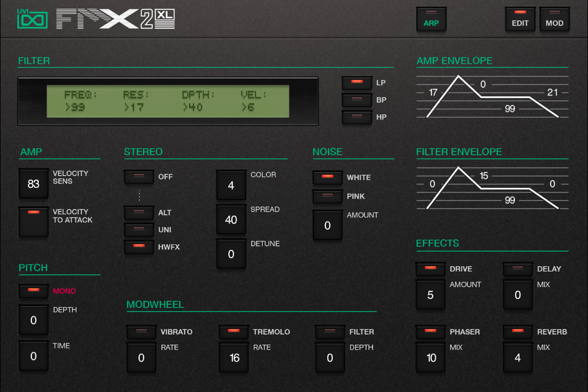Image resolution: width=588 pixels, height=392 pixels.
Task: Select the HWFX stereo mode
Action: click(x=139, y=247)
